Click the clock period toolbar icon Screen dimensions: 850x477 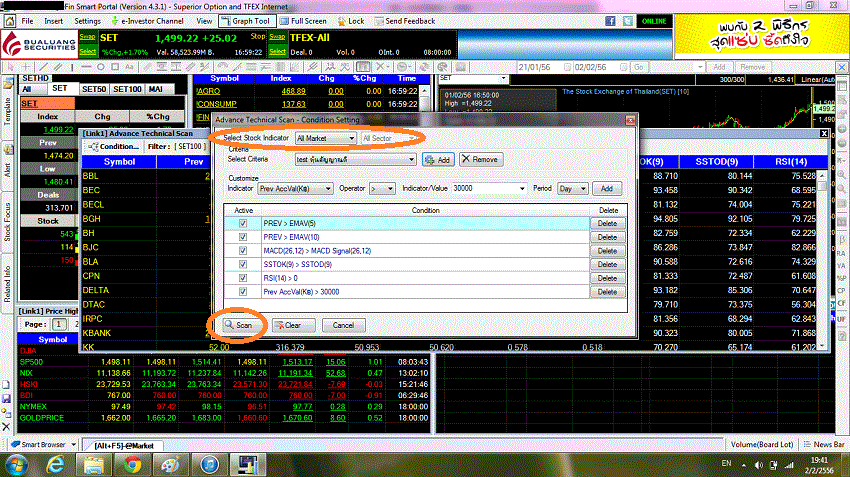tap(402, 67)
